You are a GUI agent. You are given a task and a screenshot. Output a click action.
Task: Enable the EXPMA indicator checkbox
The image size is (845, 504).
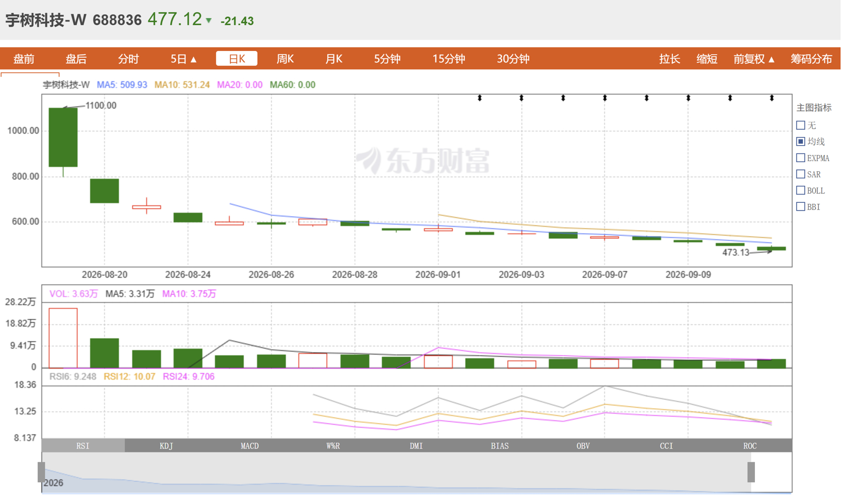(x=801, y=158)
